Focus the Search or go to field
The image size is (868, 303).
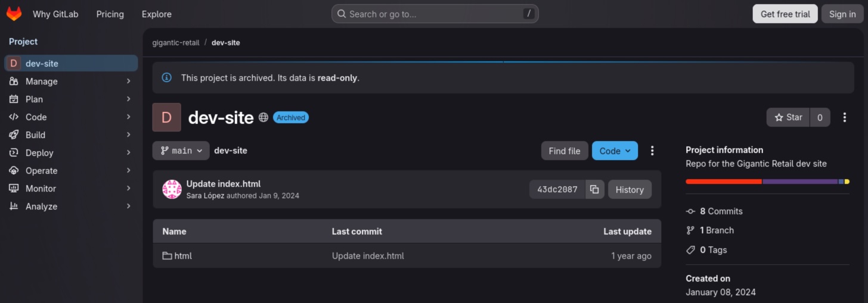pyautogui.click(x=435, y=14)
